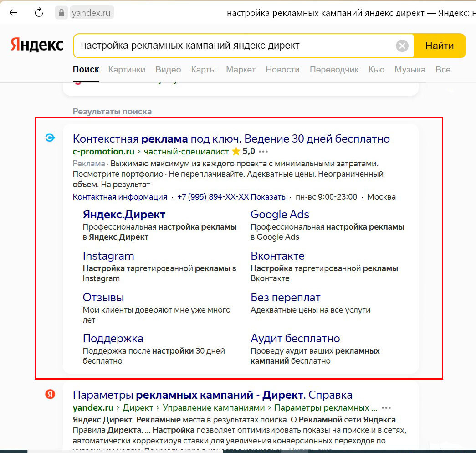Go to the Новости tab
476x453 pixels.
pyautogui.click(x=282, y=70)
